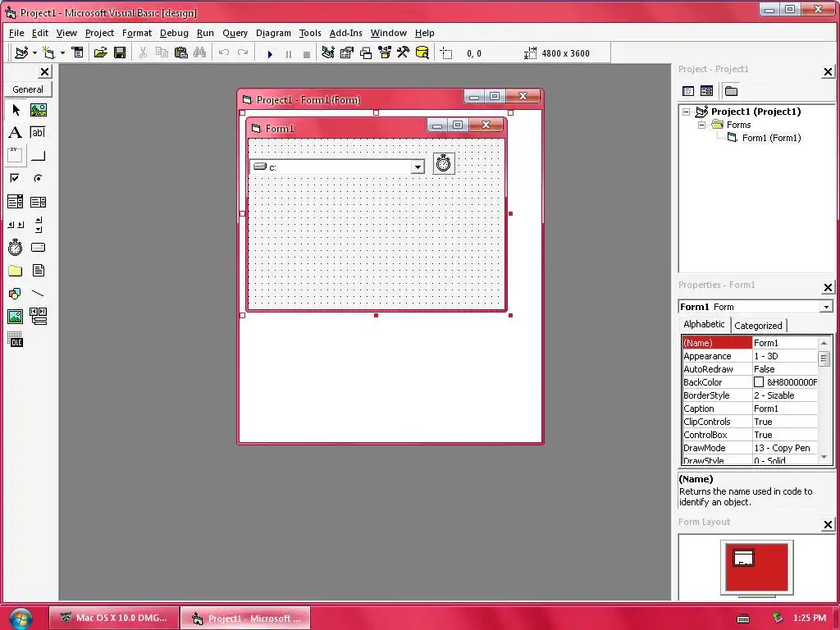Click the Paste toolbar icon

(x=181, y=52)
